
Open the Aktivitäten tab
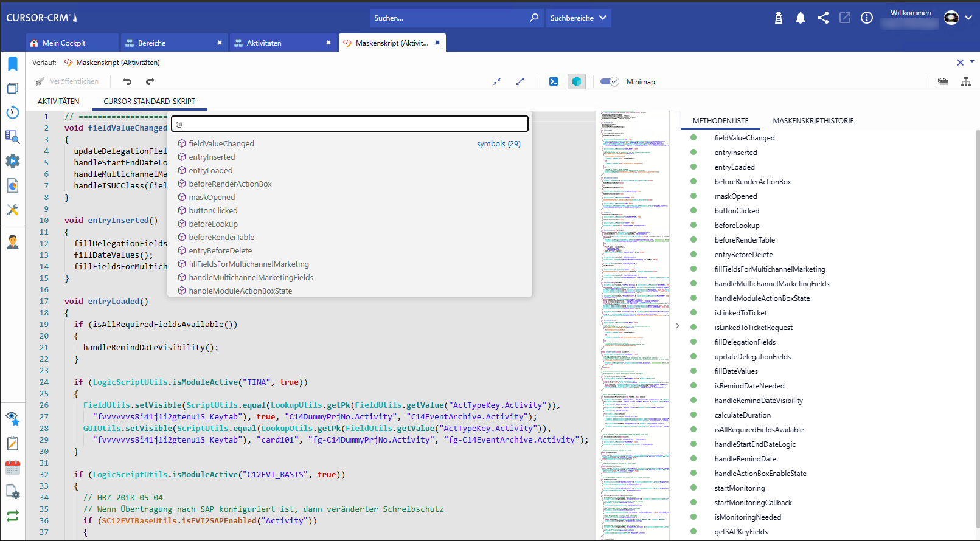point(264,43)
